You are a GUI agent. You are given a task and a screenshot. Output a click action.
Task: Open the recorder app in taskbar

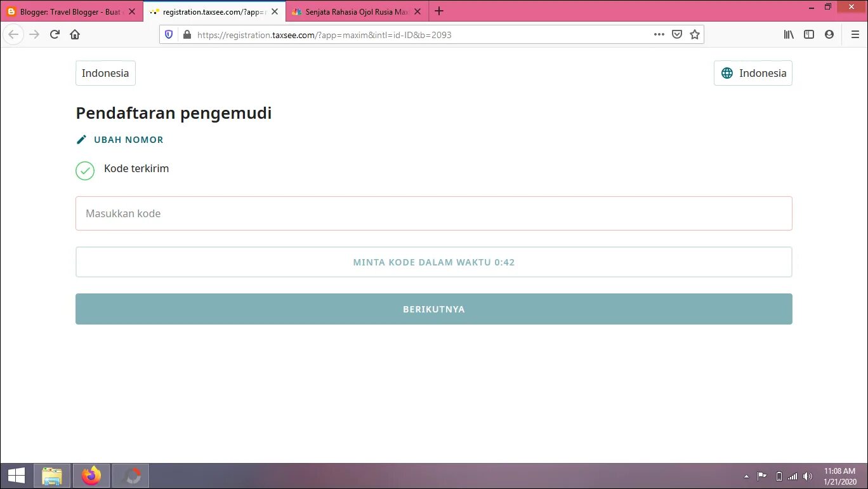coord(131,476)
